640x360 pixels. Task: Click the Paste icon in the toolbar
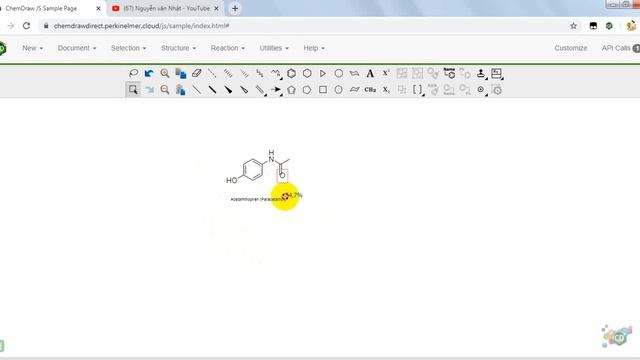[x=180, y=90]
